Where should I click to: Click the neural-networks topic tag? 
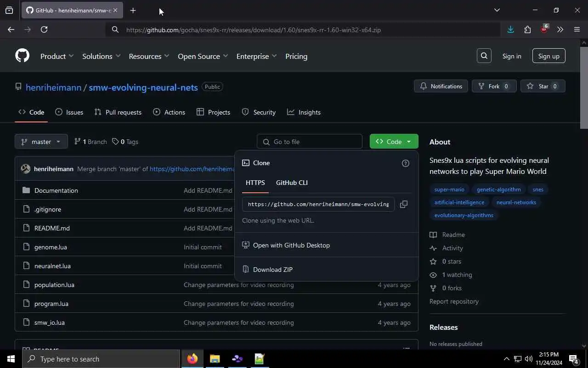click(516, 202)
